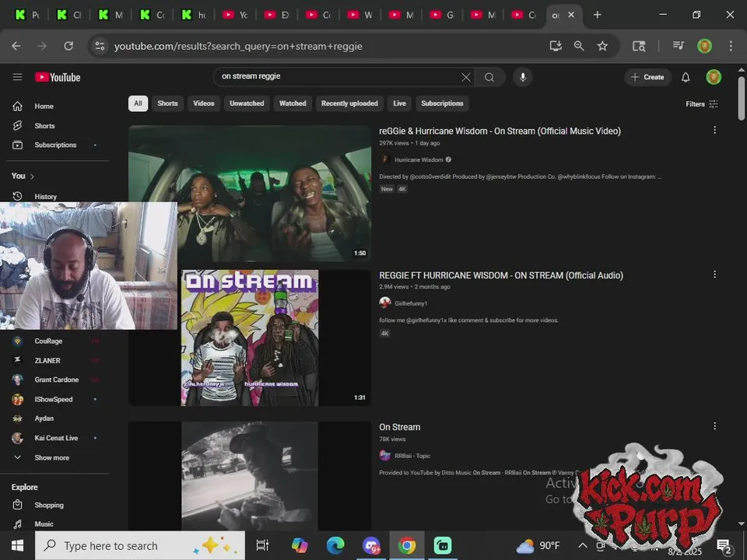Open options for Official Audio result
747x560 pixels.
(x=714, y=275)
